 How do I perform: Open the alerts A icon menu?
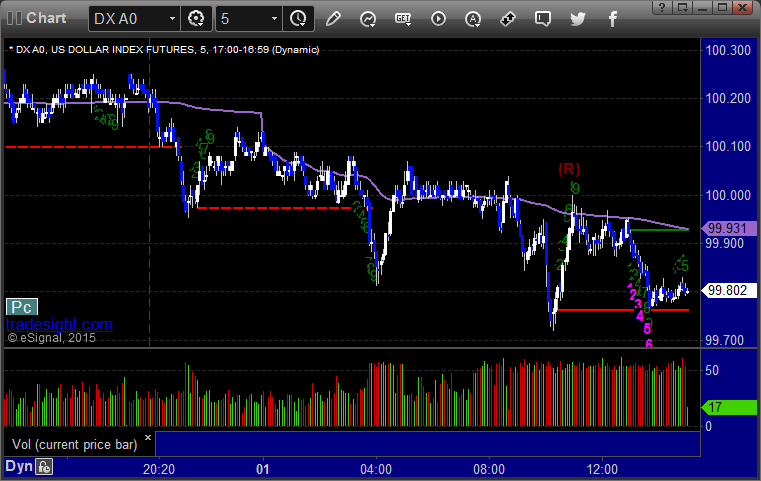pos(473,19)
